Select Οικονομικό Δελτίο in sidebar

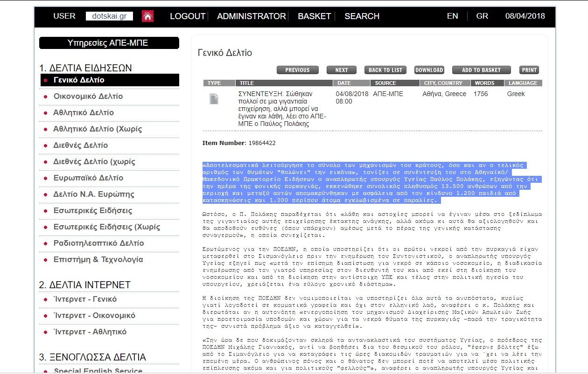click(88, 97)
